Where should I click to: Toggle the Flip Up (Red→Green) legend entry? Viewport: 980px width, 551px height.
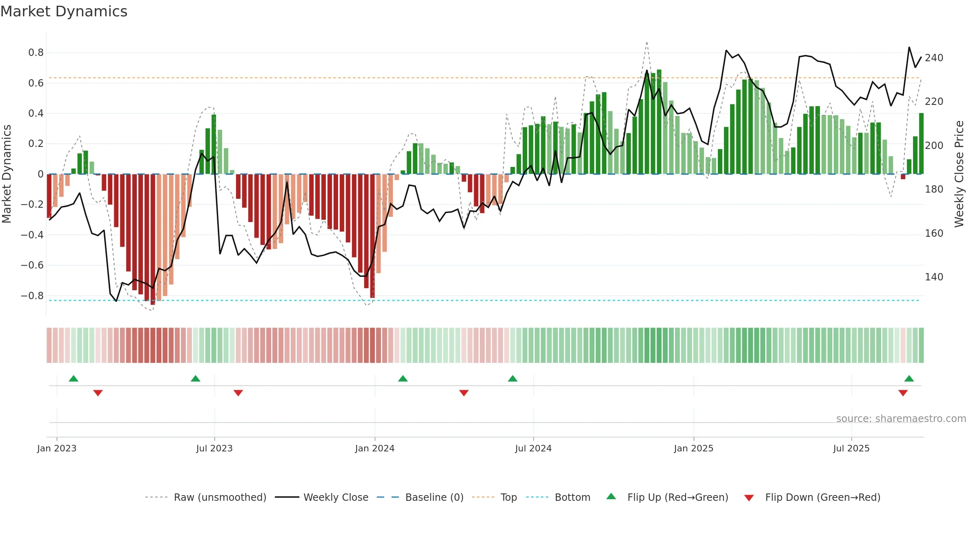[667, 497]
